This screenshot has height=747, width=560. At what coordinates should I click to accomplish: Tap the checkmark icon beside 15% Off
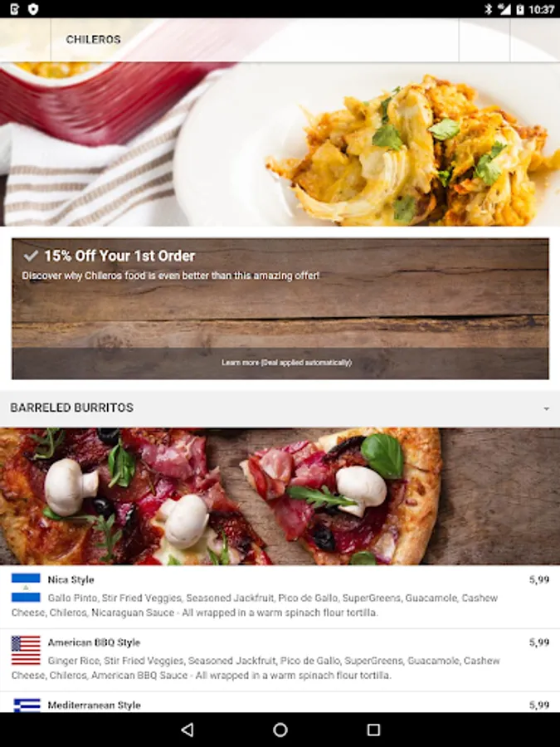click(31, 256)
